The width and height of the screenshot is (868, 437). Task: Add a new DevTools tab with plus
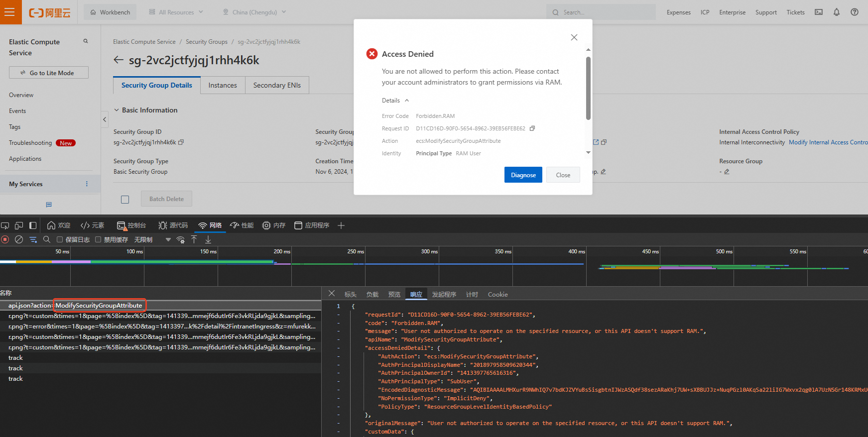(341, 225)
